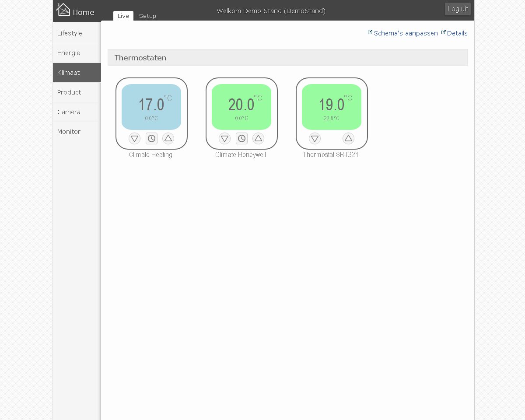The height and width of the screenshot is (420, 525).
Task: Open the Schema's aanpassen link
Action: 405,33
